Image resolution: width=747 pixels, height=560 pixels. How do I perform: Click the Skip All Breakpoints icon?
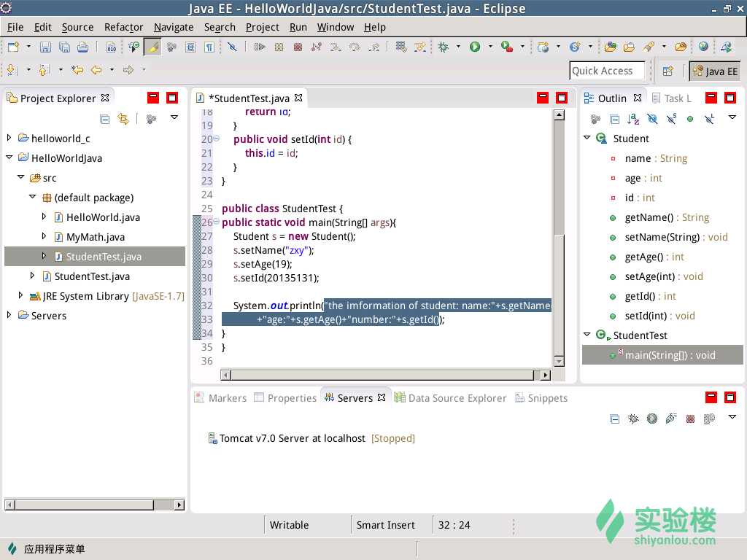pos(232,47)
